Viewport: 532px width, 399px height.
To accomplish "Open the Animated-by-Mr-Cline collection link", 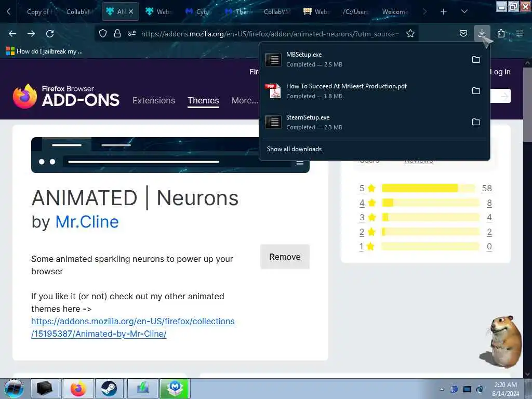I will click(x=132, y=327).
